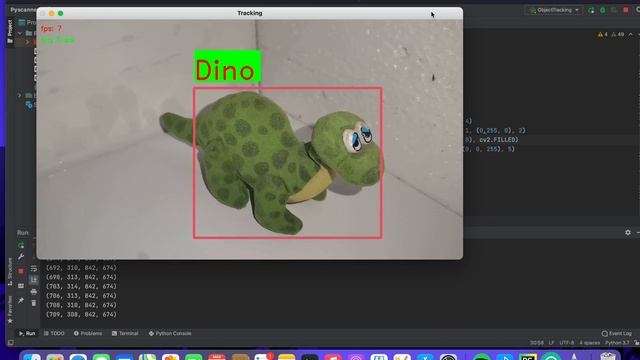Click console line (709, 308, 842, 674)
Image resolution: width=640 pixels, height=360 pixels.
point(81,315)
